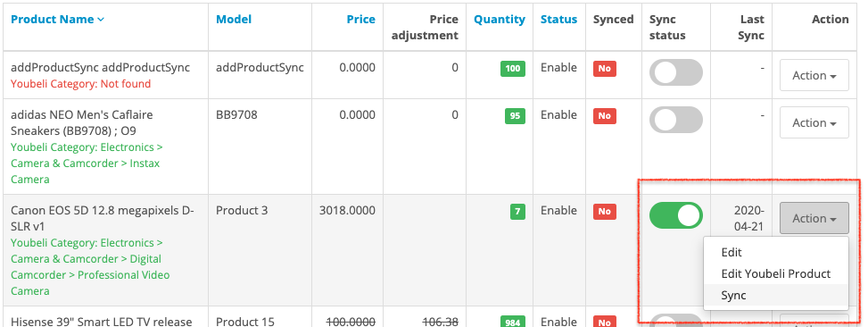Sort the table by Model
The image size is (868, 327).
coord(234,20)
